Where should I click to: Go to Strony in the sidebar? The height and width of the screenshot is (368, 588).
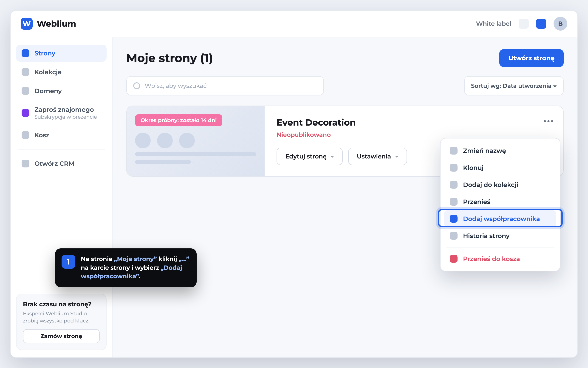(x=61, y=53)
